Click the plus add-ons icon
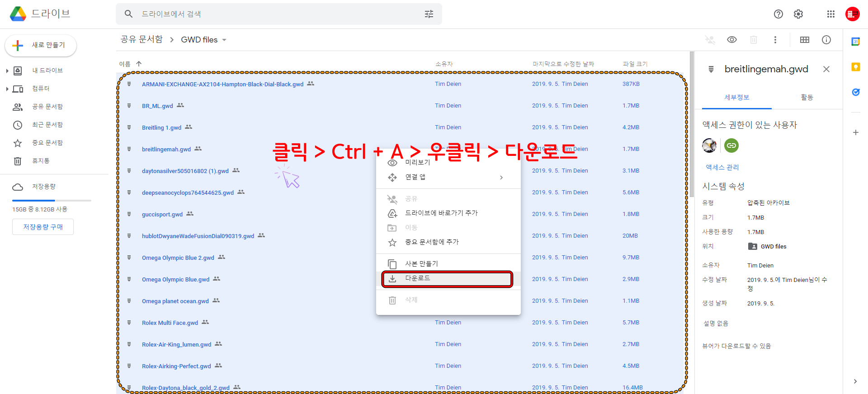Screen dimensions: 868x394 856,132
